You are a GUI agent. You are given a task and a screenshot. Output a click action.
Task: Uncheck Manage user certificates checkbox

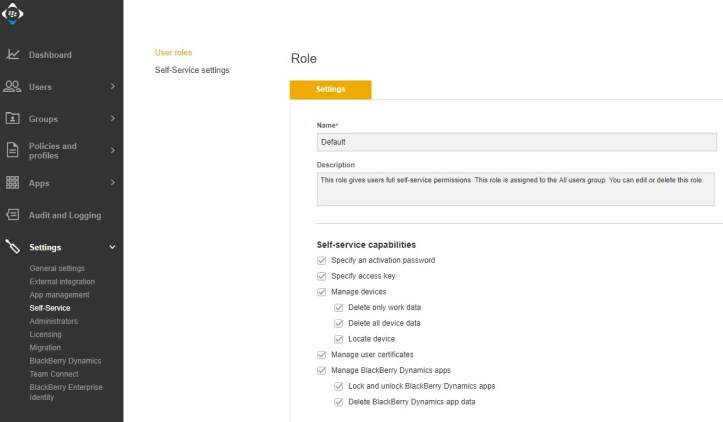click(x=321, y=355)
